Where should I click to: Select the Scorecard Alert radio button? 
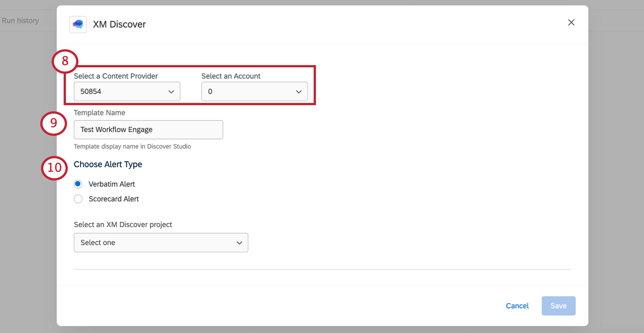pos(78,199)
